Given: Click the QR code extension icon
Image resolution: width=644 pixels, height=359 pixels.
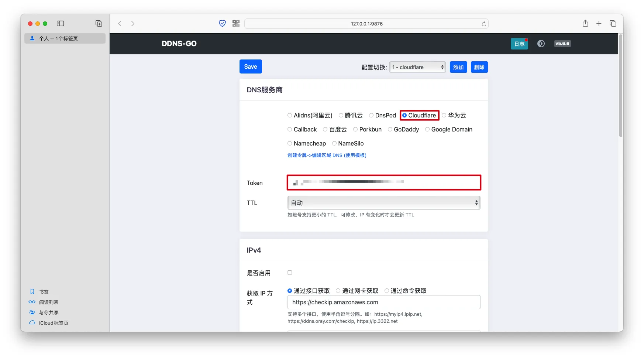Looking at the screenshot, I should tap(236, 24).
